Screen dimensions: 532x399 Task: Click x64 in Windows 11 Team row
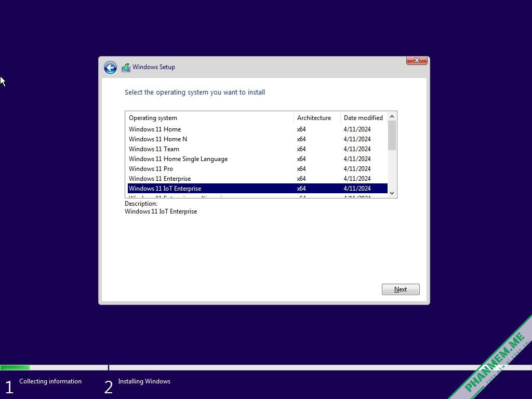coord(301,149)
